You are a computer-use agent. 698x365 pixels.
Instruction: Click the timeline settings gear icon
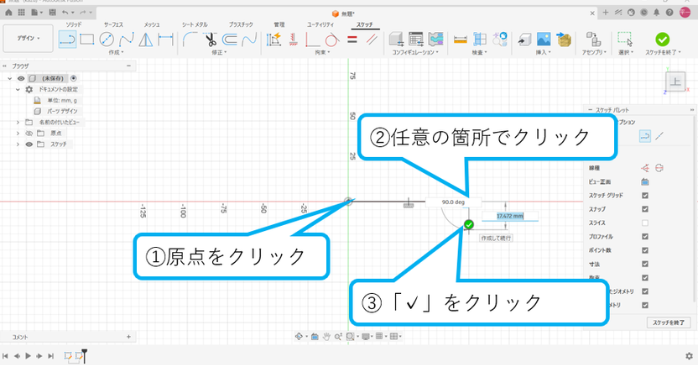point(689,356)
